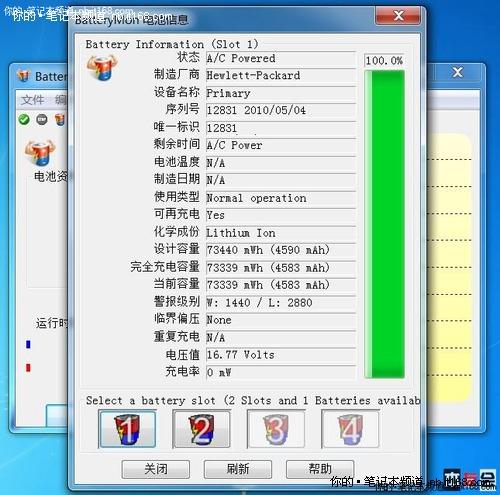Click the green battery charge level bar
The height and width of the screenshot is (495, 500).
click(385, 224)
